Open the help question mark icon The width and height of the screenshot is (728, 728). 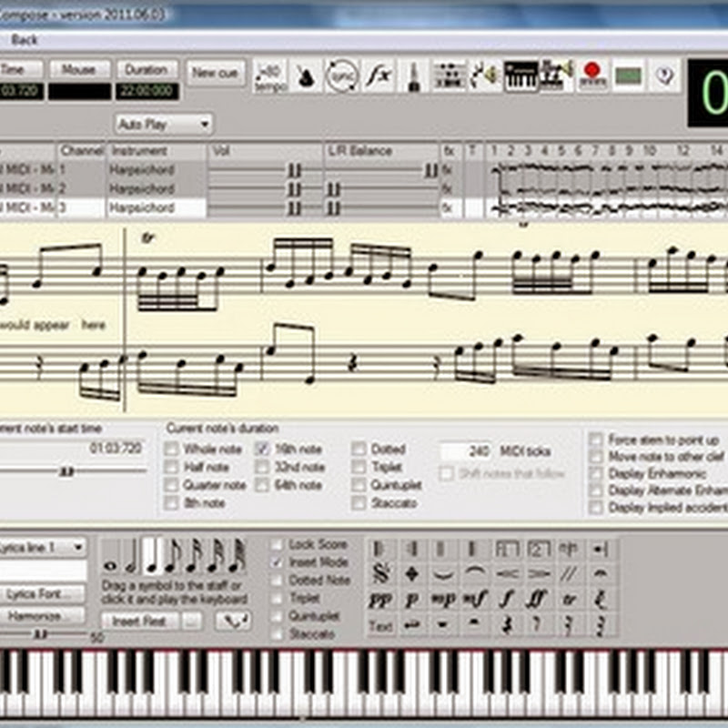664,76
